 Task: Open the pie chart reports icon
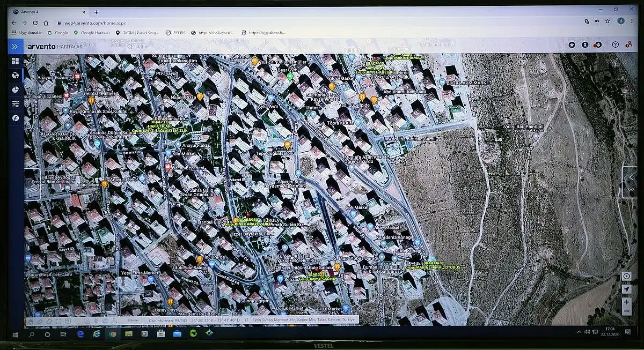[x=15, y=90]
